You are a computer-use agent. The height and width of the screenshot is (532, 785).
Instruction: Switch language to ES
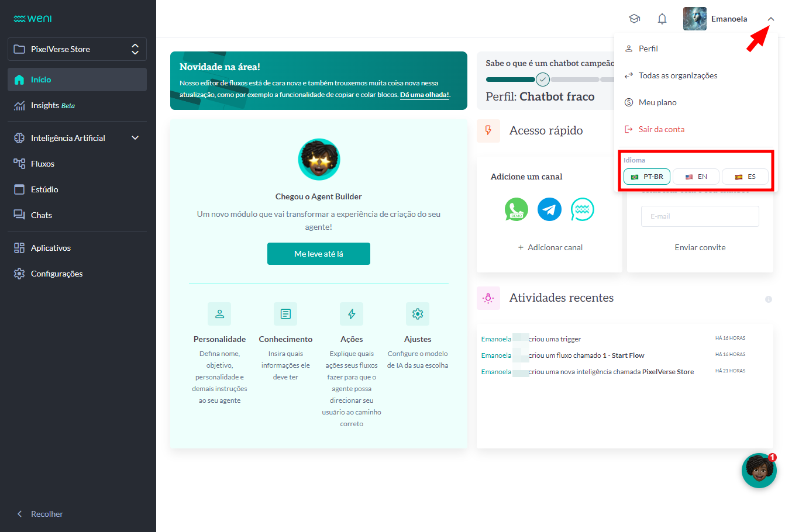[745, 176]
